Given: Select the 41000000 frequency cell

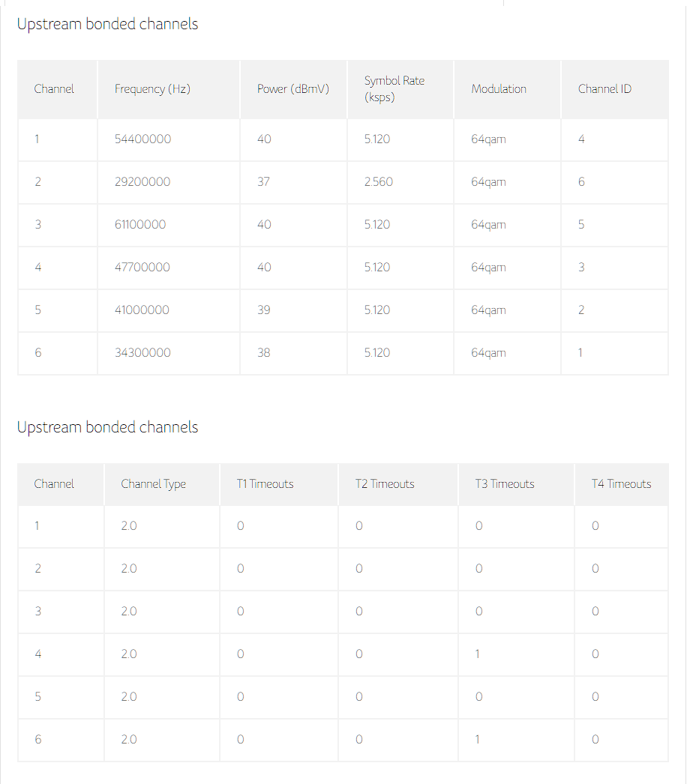Looking at the screenshot, I should [142, 310].
